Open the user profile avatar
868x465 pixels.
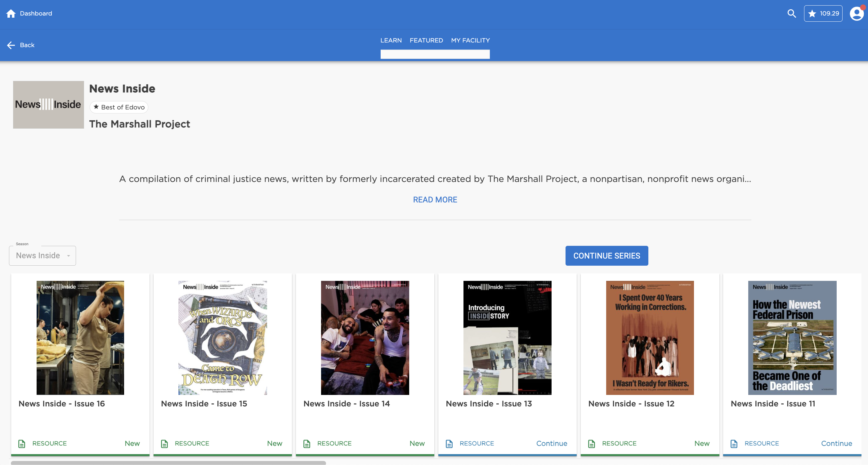point(857,13)
